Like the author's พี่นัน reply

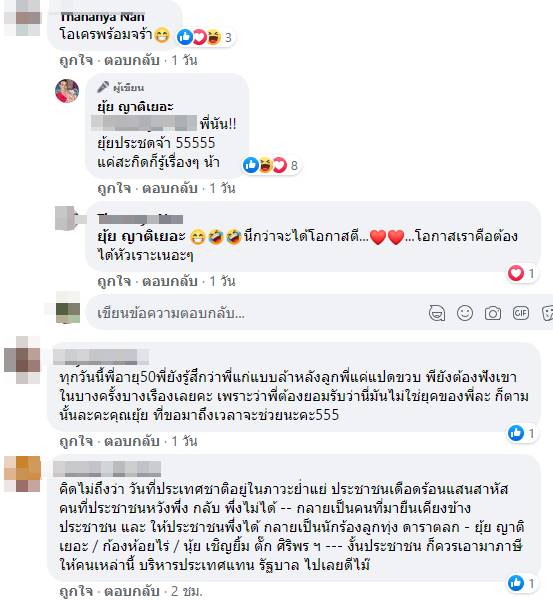[114, 189]
